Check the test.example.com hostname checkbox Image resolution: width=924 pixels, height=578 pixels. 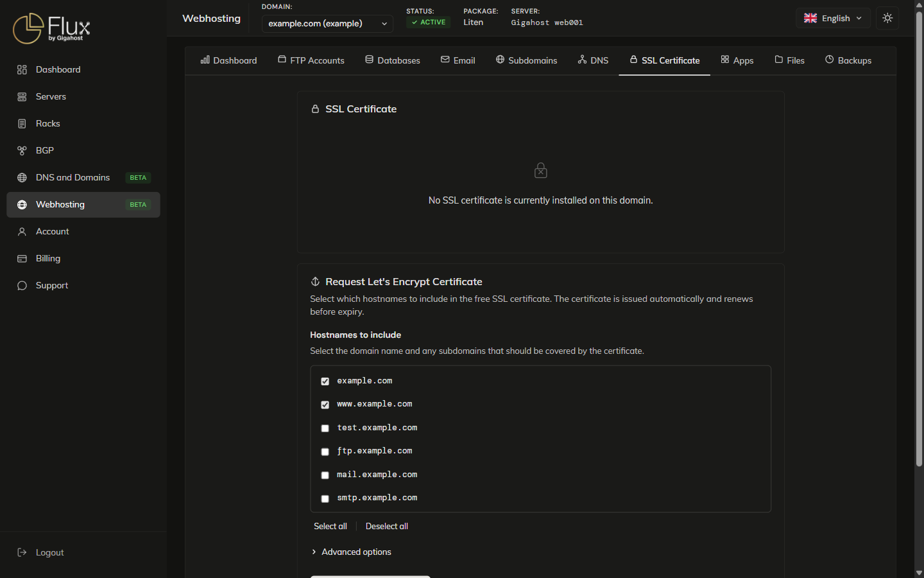[x=325, y=428]
